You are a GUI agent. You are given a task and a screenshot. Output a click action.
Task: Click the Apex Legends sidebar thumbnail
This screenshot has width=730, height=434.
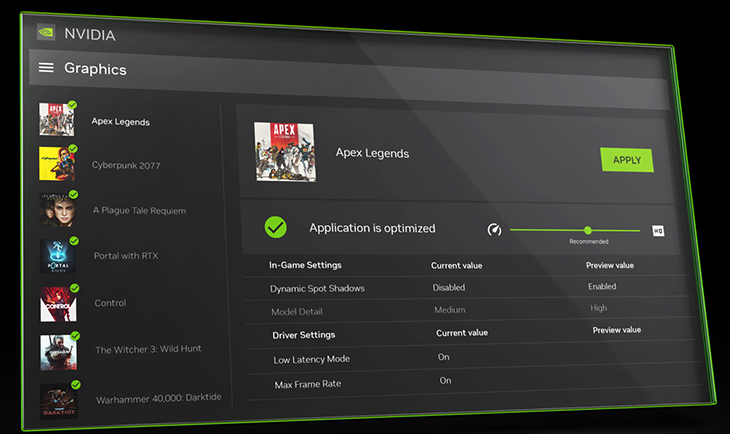pyautogui.click(x=56, y=120)
